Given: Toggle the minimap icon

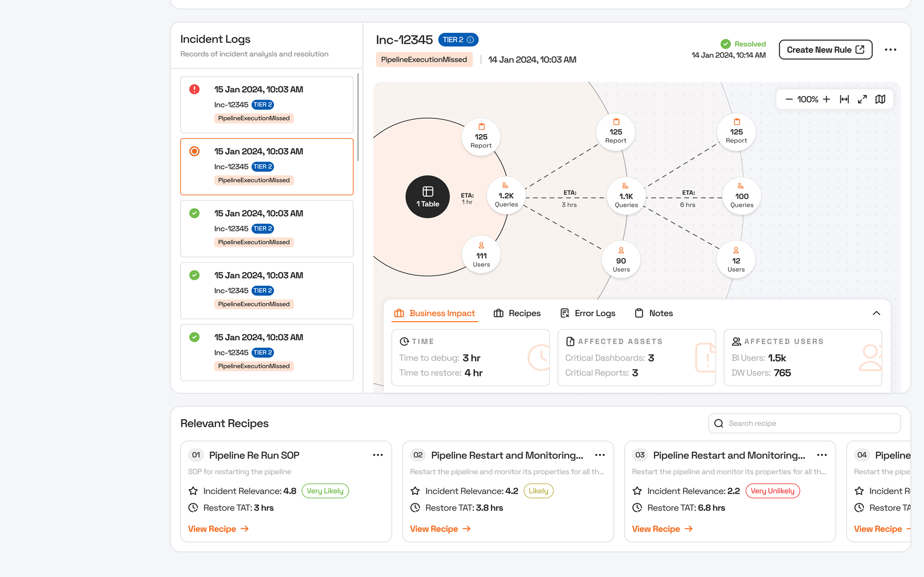Looking at the screenshot, I should tap(880, 100).
